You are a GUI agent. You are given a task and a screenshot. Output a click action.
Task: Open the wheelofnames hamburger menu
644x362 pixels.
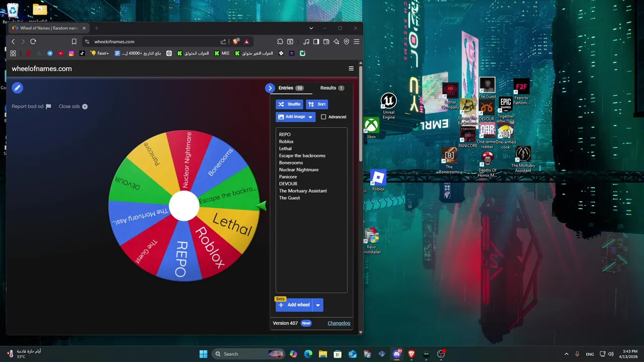(351, 69)
